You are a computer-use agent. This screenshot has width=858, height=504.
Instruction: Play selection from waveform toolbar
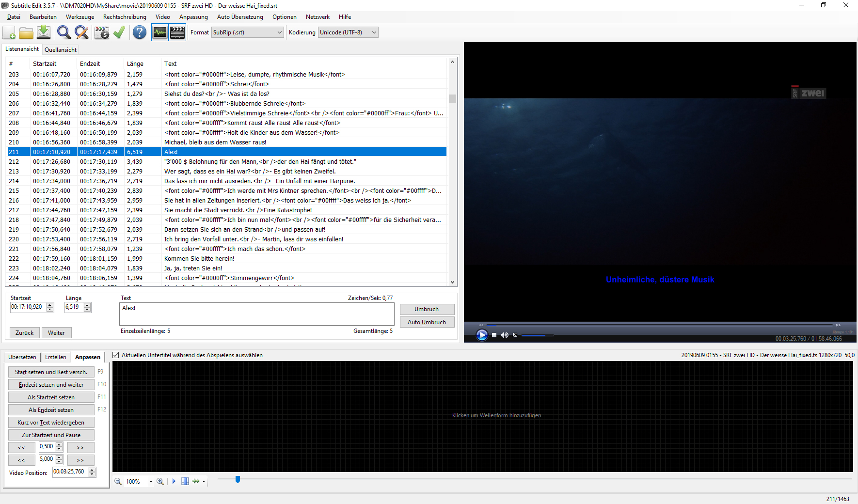pyautogui.click(x=174, y=481)
